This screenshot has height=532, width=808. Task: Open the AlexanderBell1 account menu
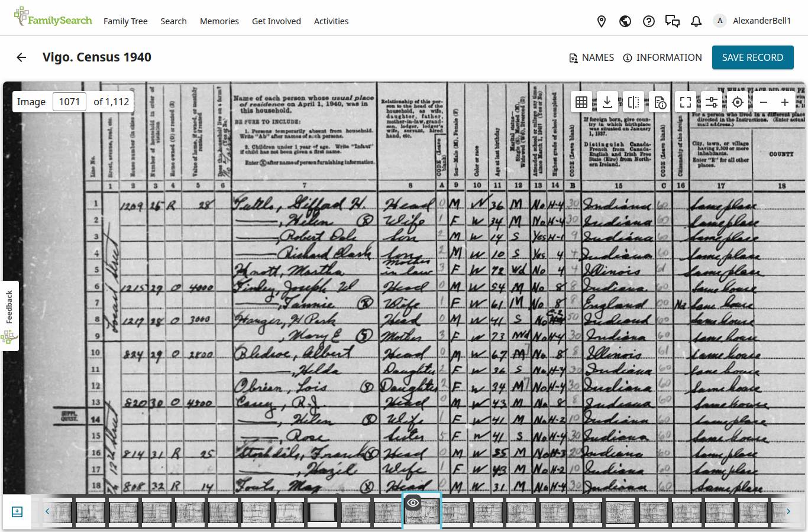[752, 21]
